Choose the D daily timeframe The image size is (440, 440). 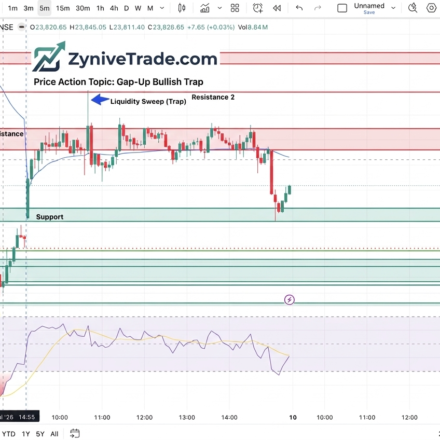(126, 8)
